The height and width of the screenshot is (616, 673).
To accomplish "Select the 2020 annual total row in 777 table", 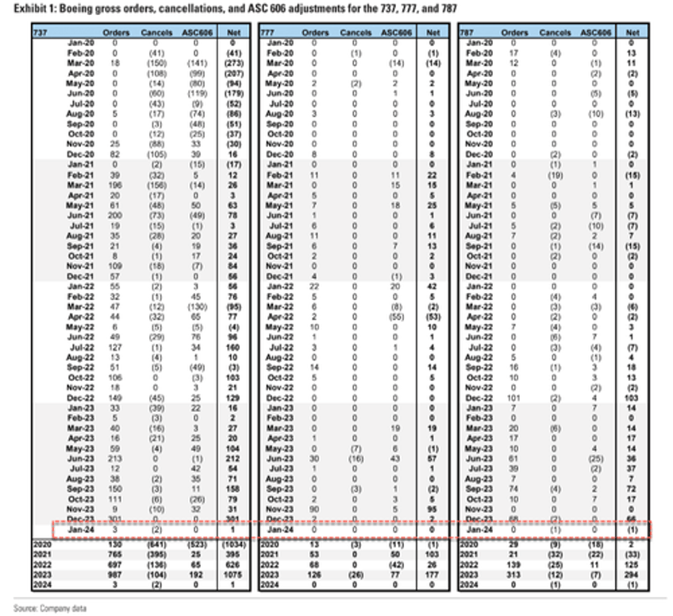I will tap(354, 545).
